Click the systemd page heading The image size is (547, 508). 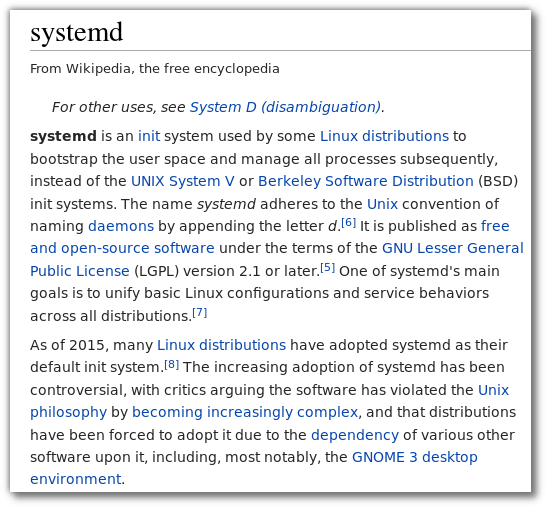(76, 32)
